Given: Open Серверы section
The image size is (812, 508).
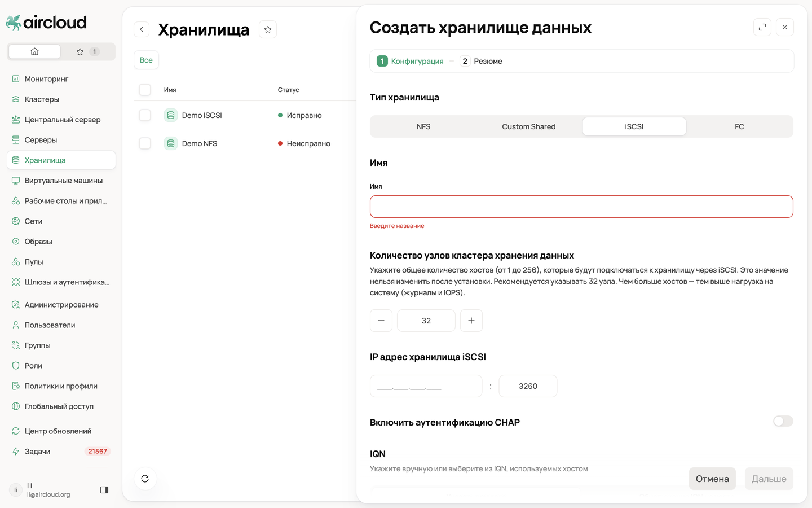Looking at the screenshot, I should point(61,140).
